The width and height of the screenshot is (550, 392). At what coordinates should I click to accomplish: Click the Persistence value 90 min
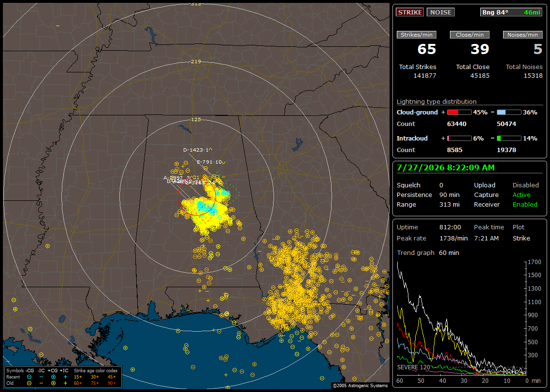(x=449, y=195)
